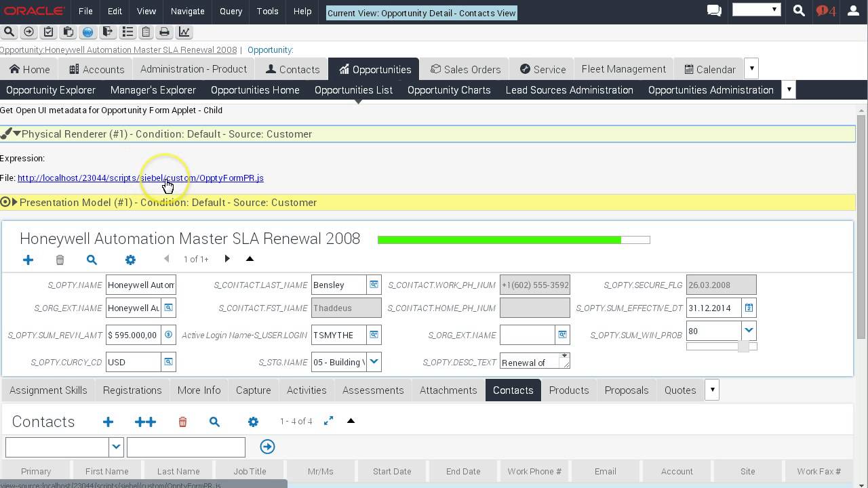Collapse the opportunity form with the up triangle
868x488 pixels.
250,258
